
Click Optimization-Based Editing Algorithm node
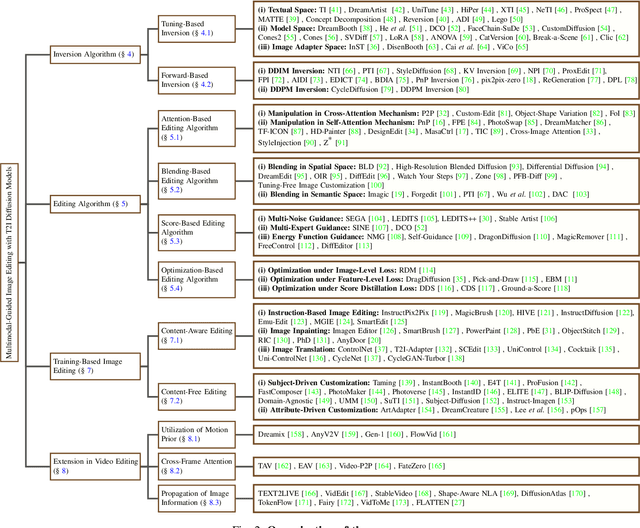coord(197,280)
